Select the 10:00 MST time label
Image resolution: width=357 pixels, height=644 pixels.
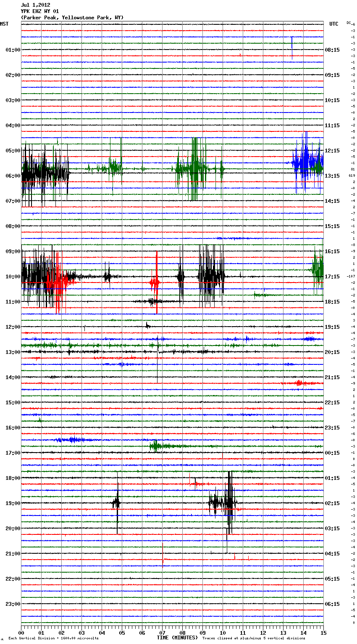tap(13, 277)
